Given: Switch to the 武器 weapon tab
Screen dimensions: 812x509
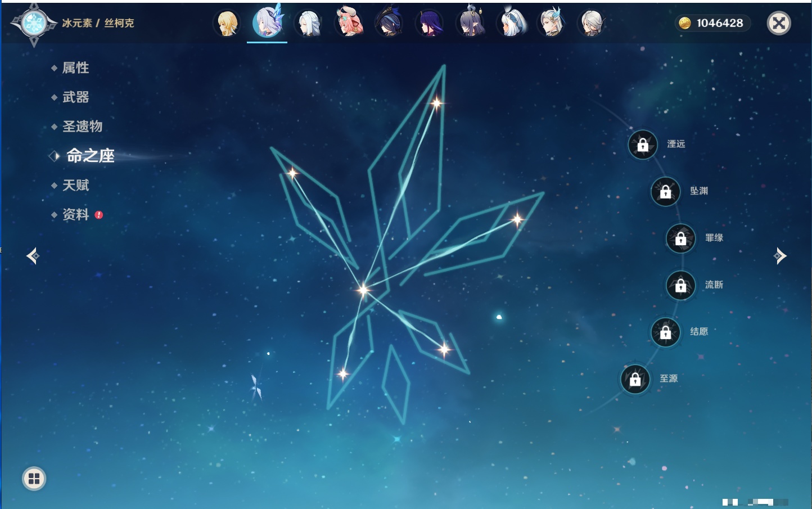Looking at the screenshot, I should tap(75, 97).
